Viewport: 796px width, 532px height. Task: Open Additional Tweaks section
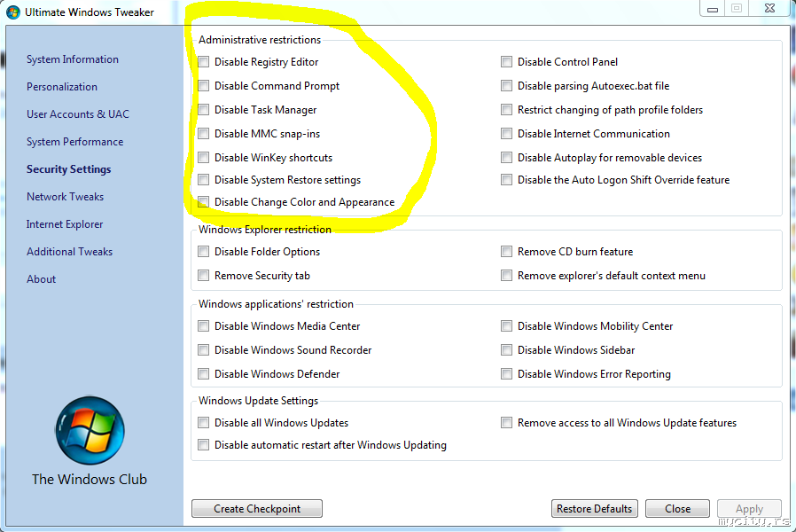(69, 251)
